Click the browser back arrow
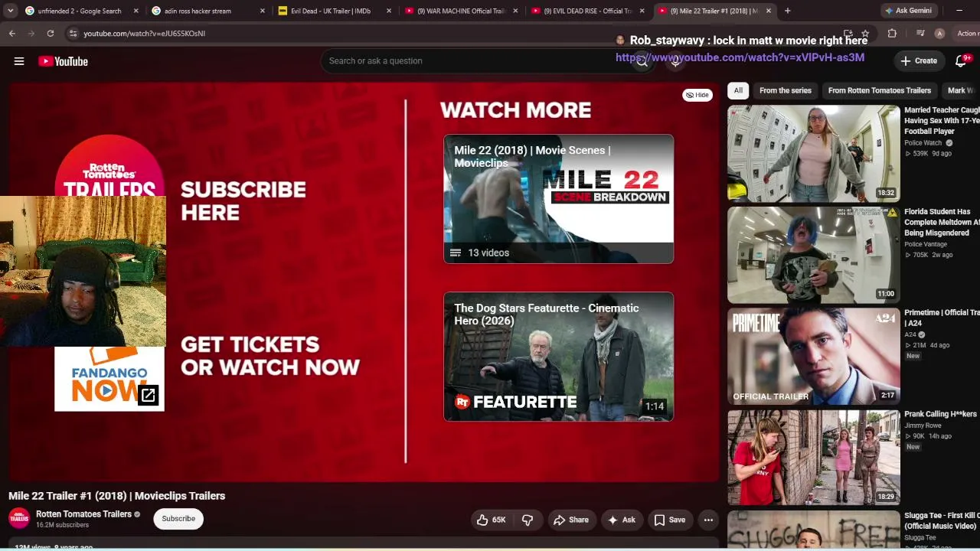The height and width of the screenshot is (551, 980). (12, 34)
